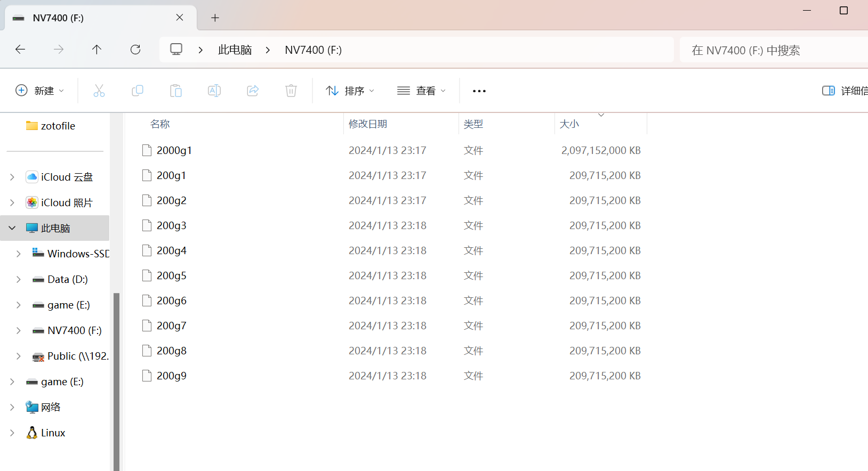The height and width of the screenshot is (471, 868).
Task: Expand the Linux tree node
Action: 12,433
